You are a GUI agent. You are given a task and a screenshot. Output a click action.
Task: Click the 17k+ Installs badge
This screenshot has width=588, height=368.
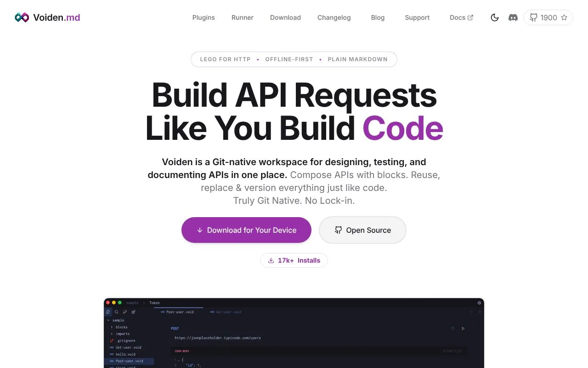pyautogui.click(x=294, y=260)
